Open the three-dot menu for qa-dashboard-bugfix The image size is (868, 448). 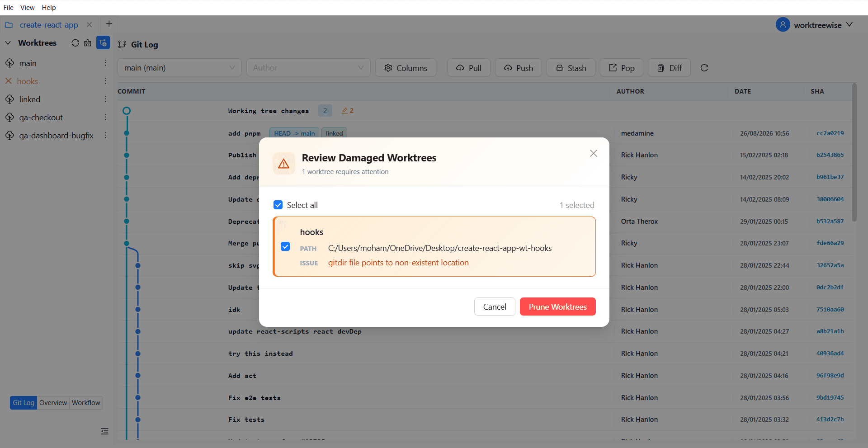(x=106, y=135)
